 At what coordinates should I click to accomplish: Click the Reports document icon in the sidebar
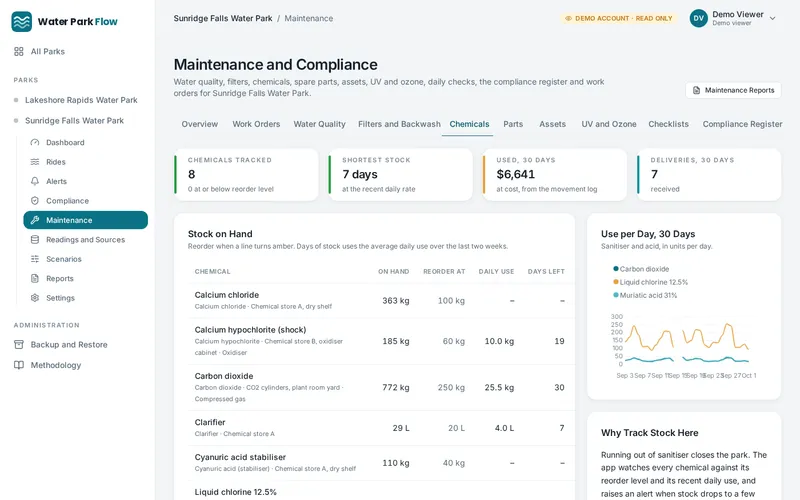(35, 278)
